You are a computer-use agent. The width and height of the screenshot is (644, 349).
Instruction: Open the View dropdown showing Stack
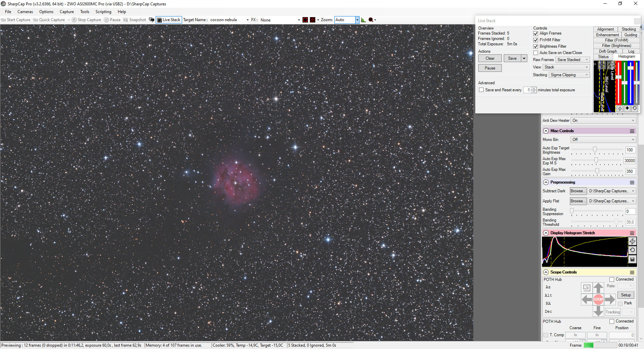[566, 67]
